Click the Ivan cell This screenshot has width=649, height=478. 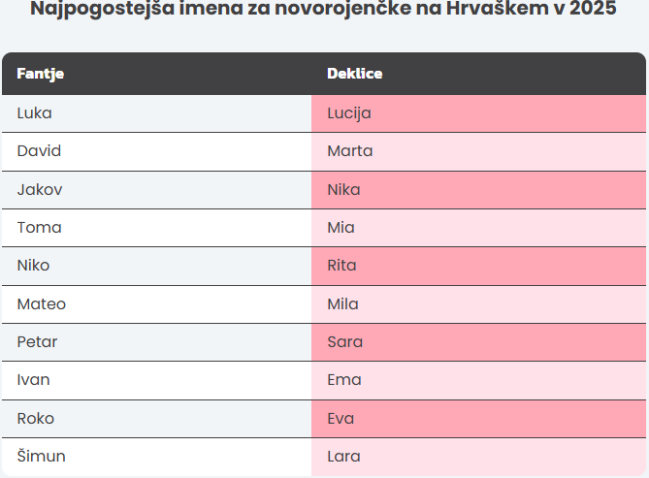33,379
